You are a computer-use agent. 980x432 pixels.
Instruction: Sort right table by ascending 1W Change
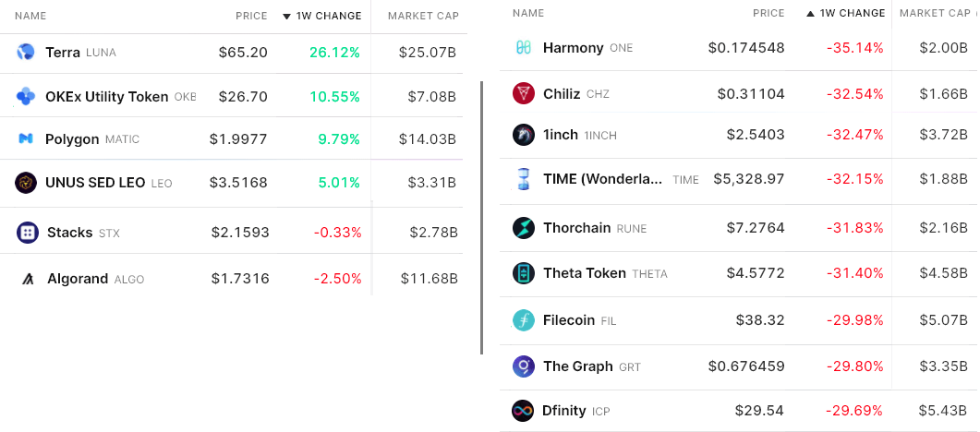[x=845, y=14]
